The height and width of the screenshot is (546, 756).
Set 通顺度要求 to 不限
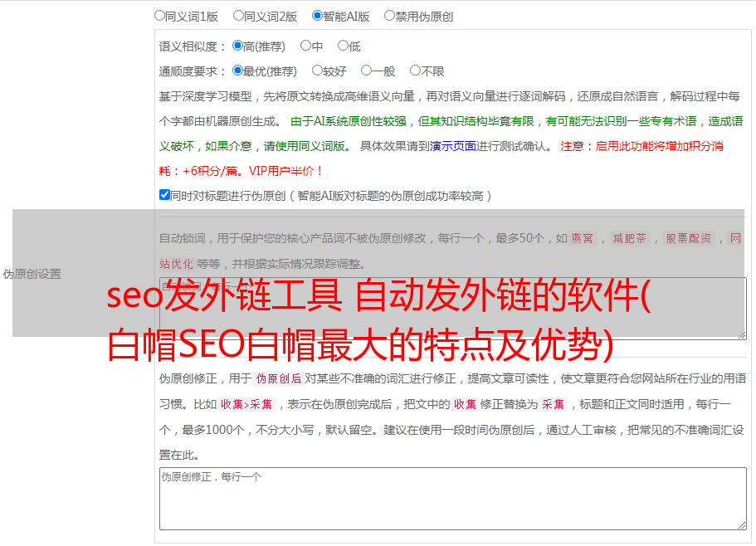[415, 71]
